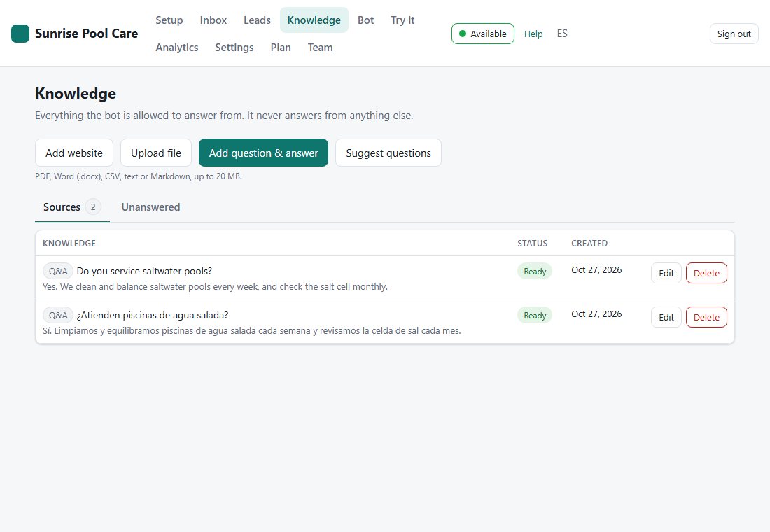The image size is (770, 532).
Task: Click the Sunrise Pool Care brand name
Action: coord(86,34)
